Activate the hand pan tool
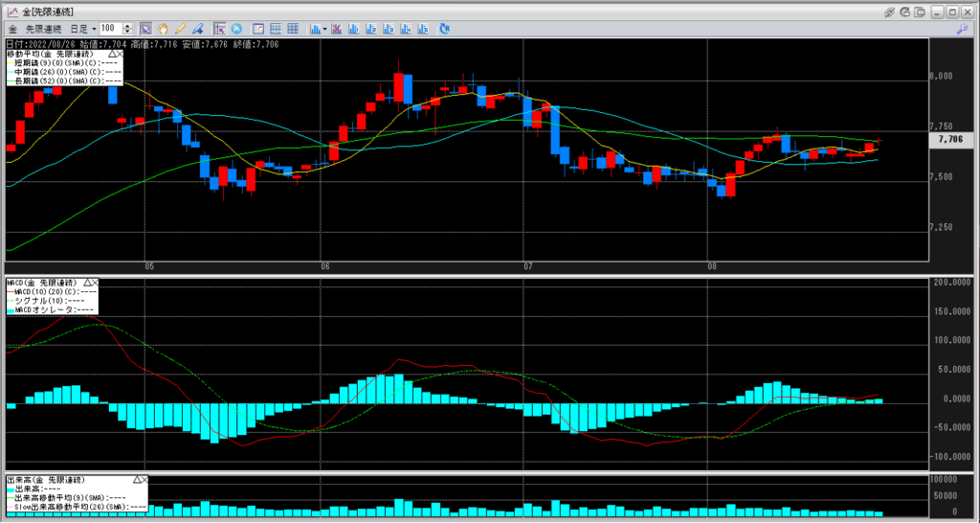Image resolution: width=980 pixels, height=523 pixels. (163, 29)
